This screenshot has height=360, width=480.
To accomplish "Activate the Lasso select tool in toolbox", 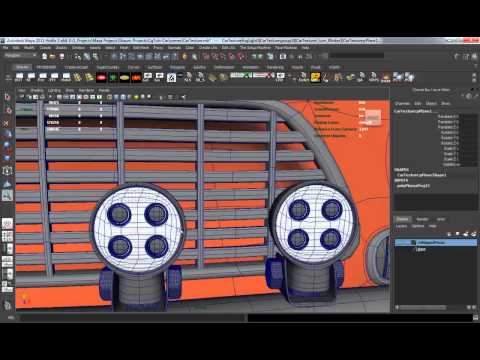I will pos(7,110).
